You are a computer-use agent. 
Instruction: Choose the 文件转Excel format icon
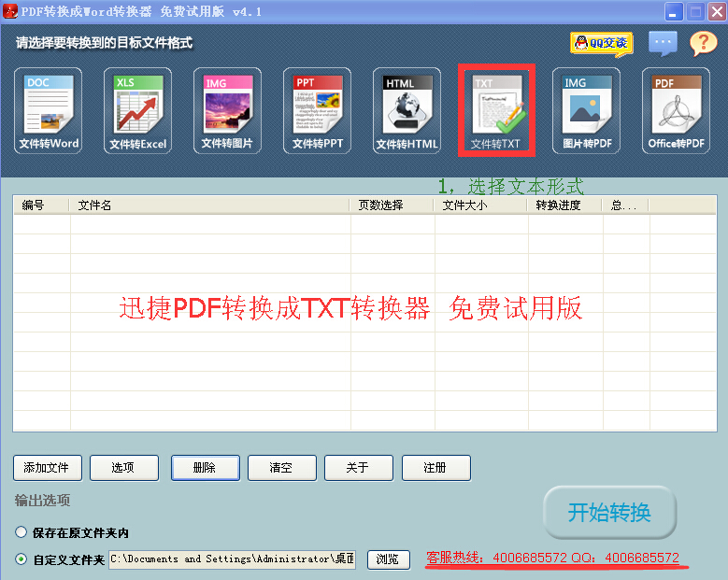(138, 110)
